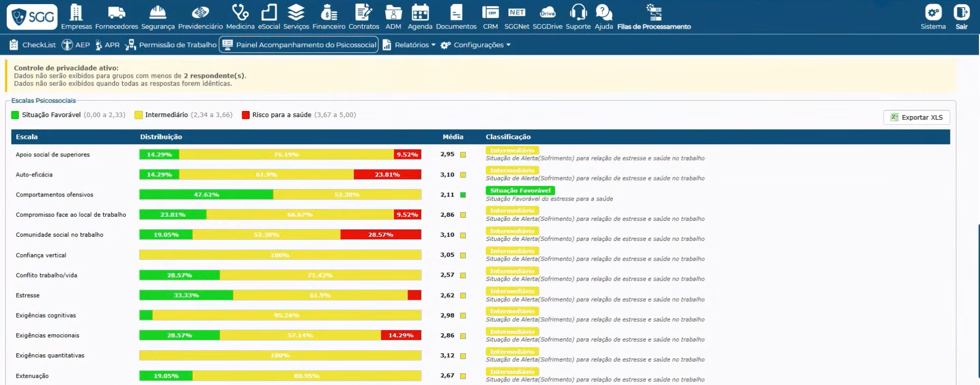This screenshot has height=385, width=980.
Task: Select Painel Acompanhamento do Psicossocial tab
Action: click(299, 45)
